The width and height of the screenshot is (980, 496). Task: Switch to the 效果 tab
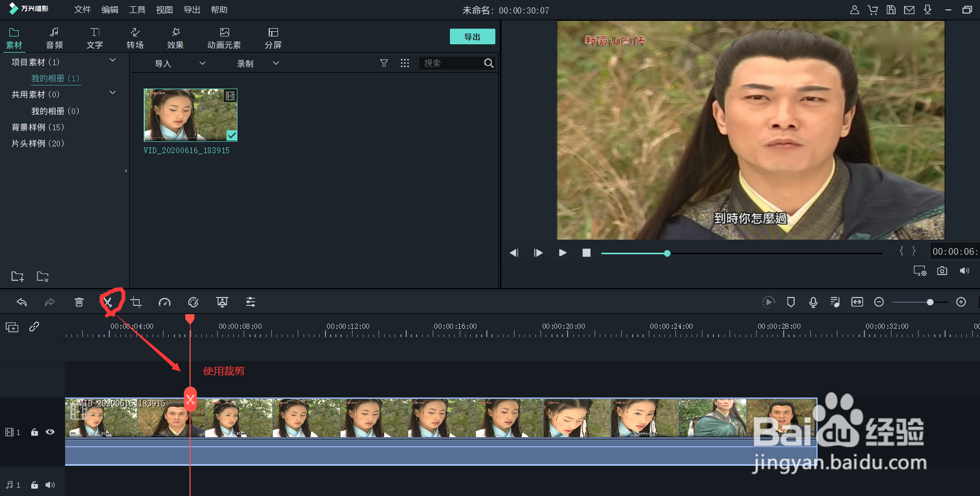point(175,39)
